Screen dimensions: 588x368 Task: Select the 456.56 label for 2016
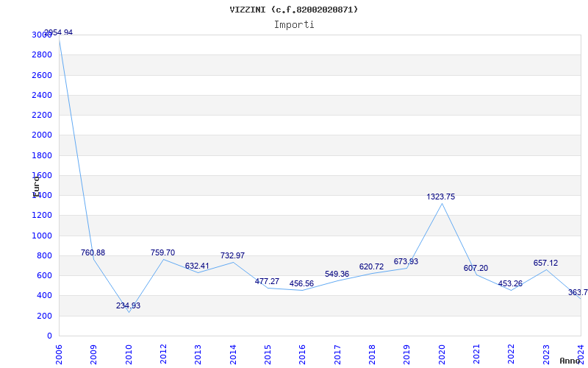click(301, 283)
